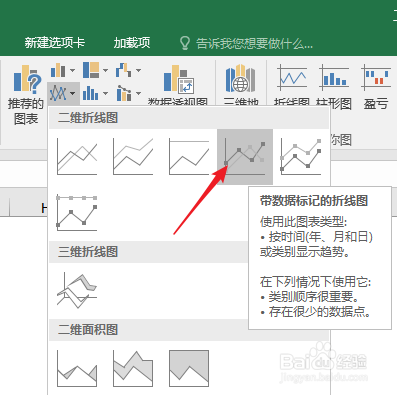397x395 pixels.
Task: Click the combo chart icon
Action: coord(124,93)
